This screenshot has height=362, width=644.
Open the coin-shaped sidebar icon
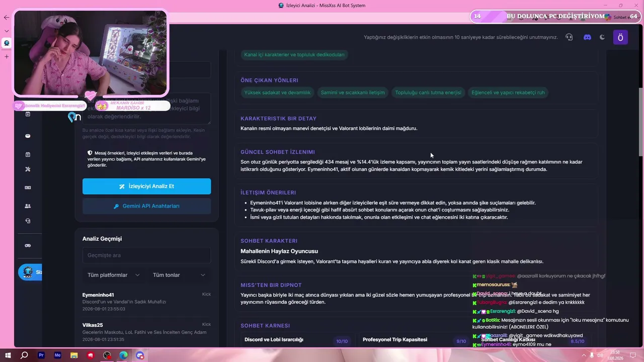click(28, 136)
